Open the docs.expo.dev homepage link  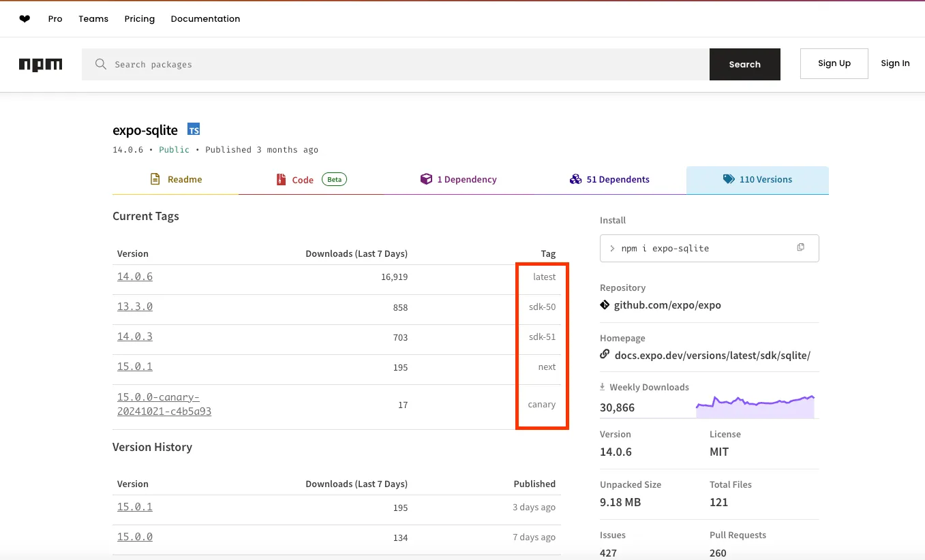coord(712,355)
